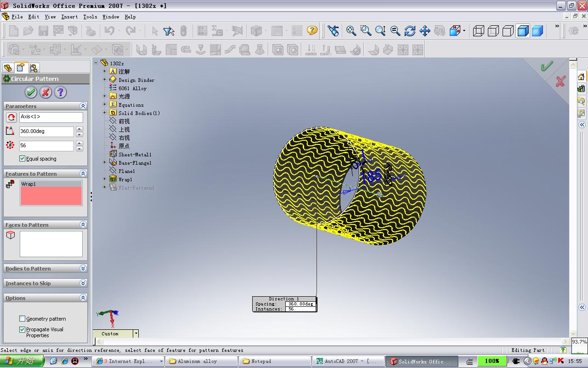
Task: Click the 360.00deg angle input field
Action: [x=46, y=132]
